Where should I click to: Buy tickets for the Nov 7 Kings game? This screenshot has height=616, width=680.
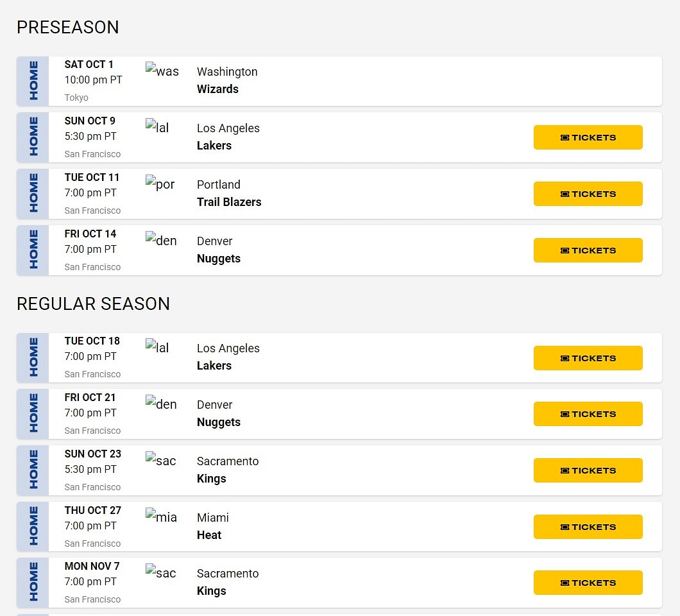pos(588,583)
